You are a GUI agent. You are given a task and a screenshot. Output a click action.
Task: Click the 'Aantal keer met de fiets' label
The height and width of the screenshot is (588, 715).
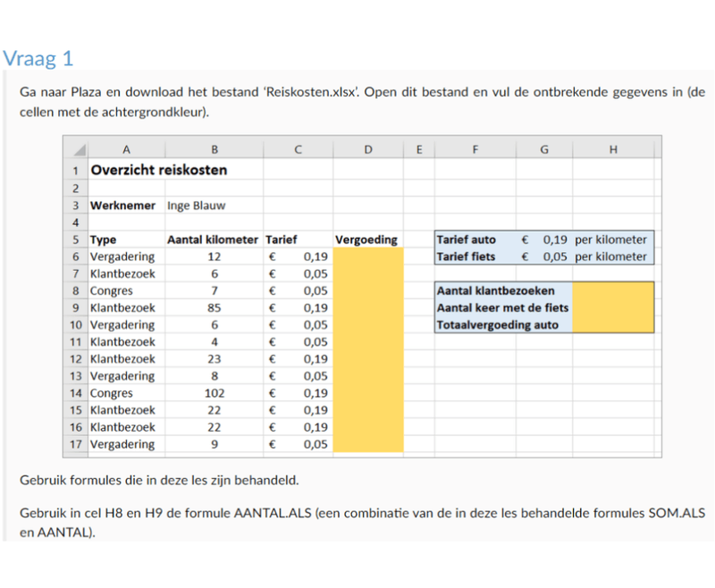tap(502, 308)
